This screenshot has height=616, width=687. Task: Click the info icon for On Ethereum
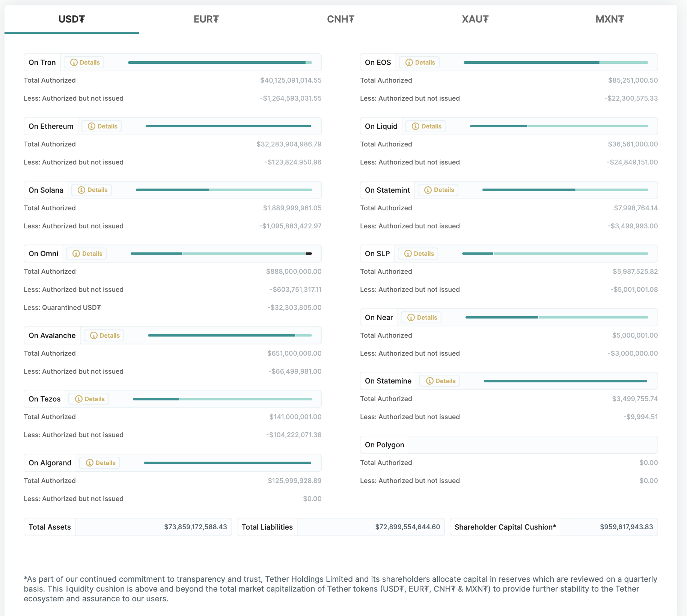(92, 127)
